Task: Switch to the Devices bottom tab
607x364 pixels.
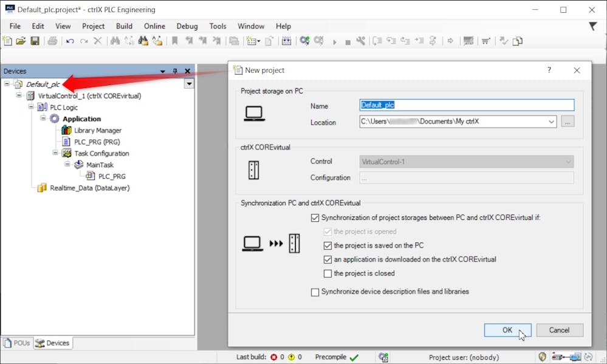Action: [x=53, y=343]
